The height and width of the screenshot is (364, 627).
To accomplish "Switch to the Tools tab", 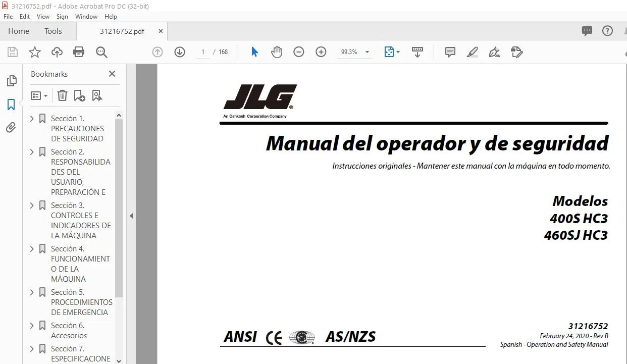I will (x=53, y=31).
